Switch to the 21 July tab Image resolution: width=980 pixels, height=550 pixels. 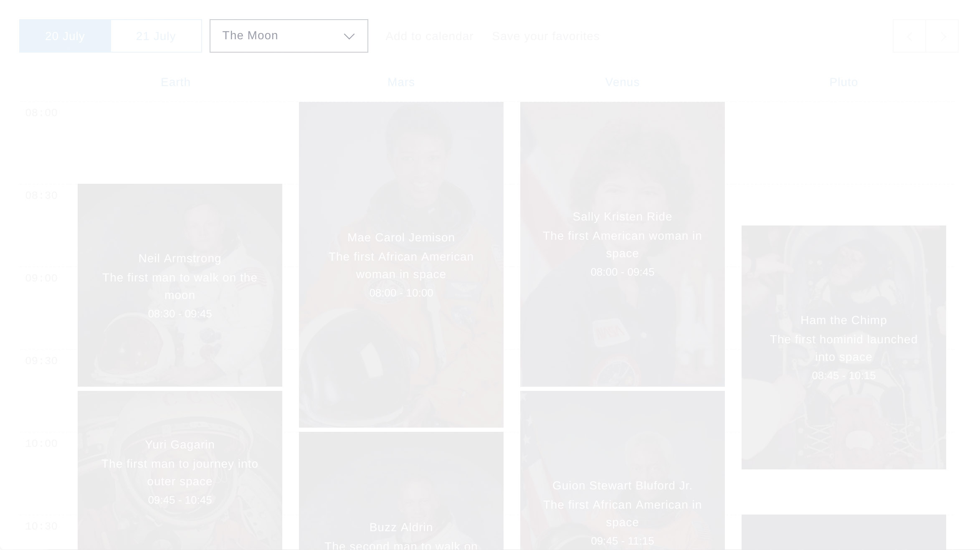click(x=155, y=35)
